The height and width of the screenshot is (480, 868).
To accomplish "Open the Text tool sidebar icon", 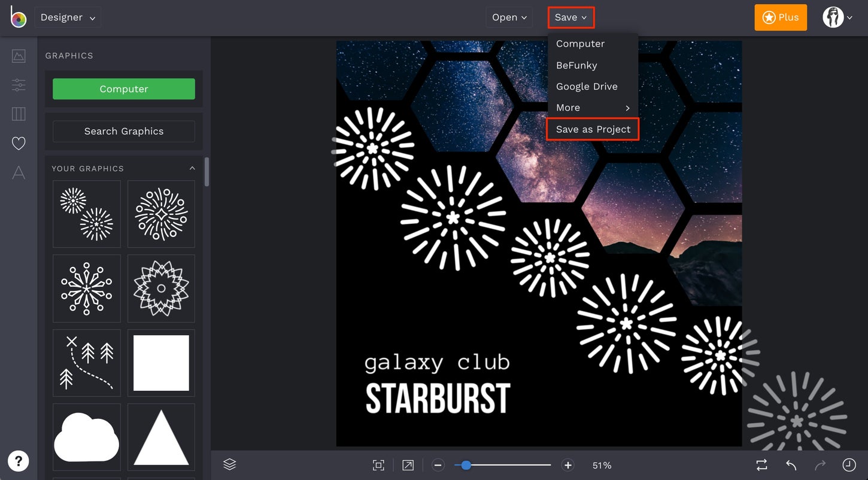I will 19,172.
